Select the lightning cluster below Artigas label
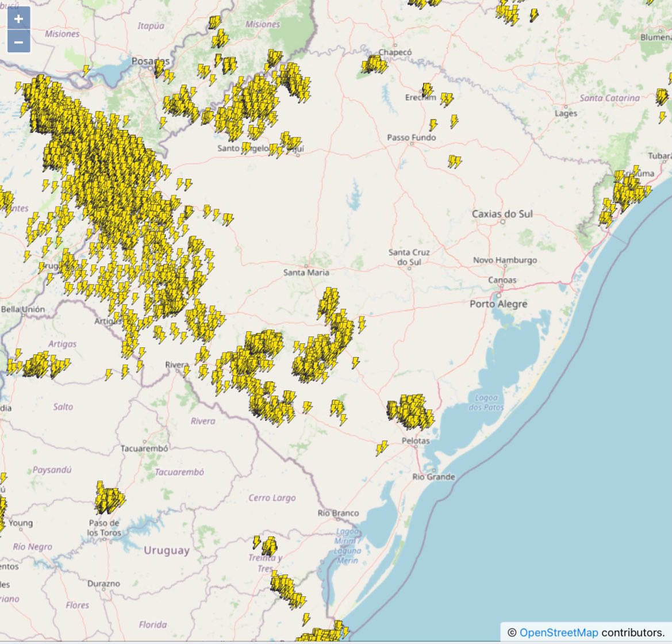This screenshot has height=644, width=672. point(39,365)
